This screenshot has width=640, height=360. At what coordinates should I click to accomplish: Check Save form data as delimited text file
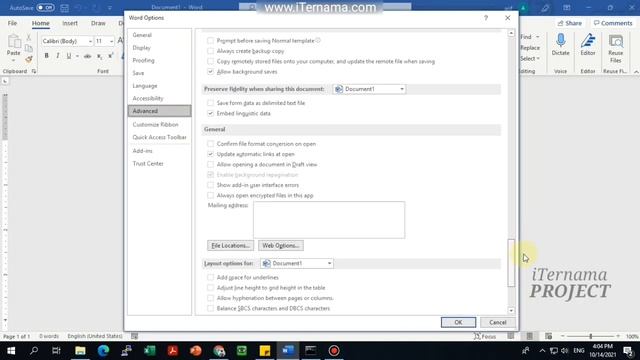pos(210,103)
